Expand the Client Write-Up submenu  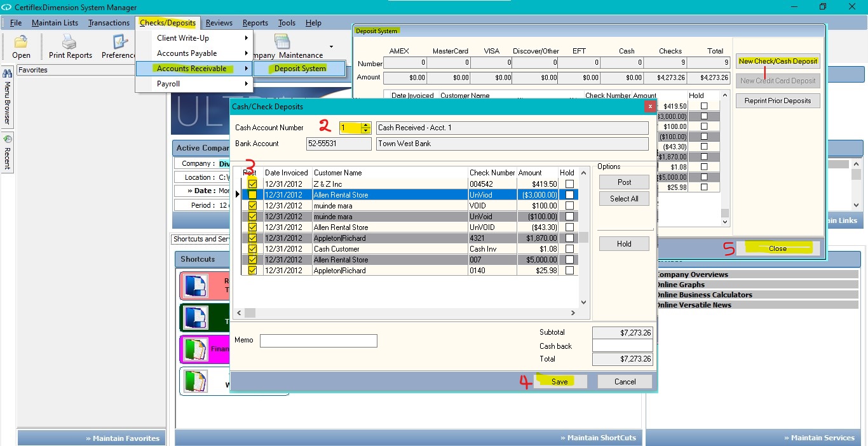point(246,38)
